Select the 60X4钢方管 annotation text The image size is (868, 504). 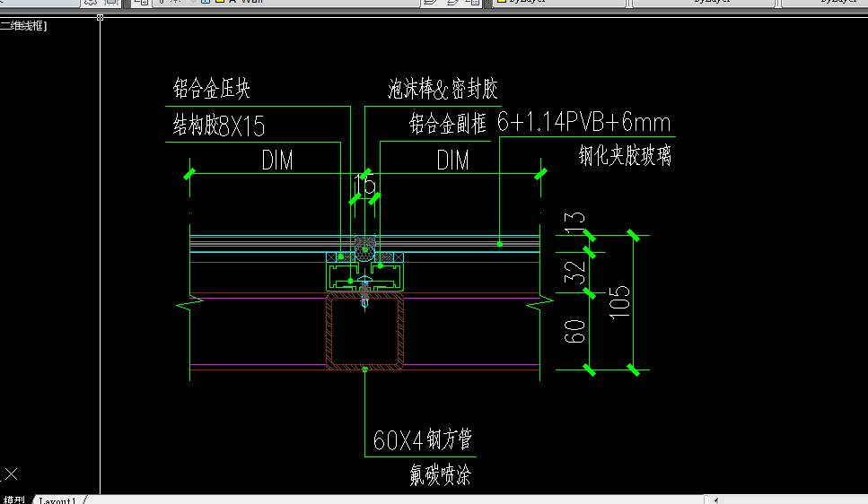click(423, 439)
